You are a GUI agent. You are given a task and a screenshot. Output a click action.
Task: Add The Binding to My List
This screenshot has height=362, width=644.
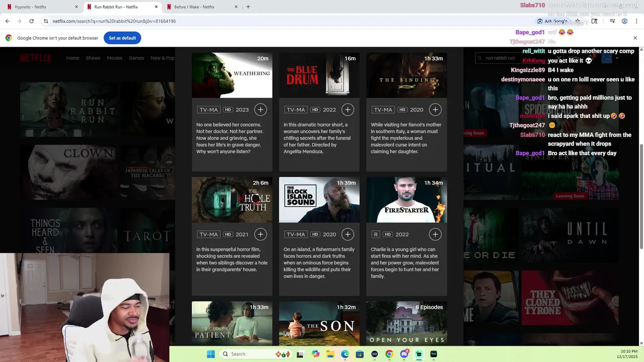pyautogui.click(x=435, y=110)
